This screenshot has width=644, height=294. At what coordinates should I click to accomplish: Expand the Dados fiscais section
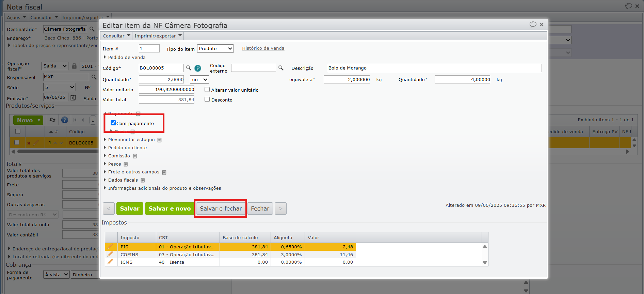pos(121,180)
